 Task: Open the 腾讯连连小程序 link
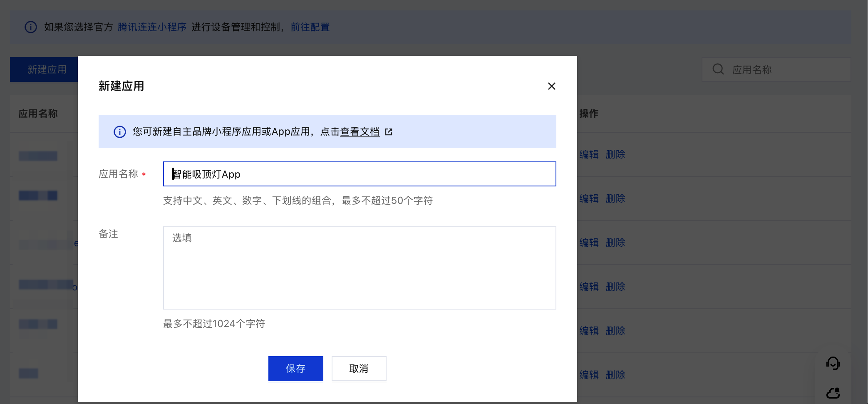pos(152,27)
